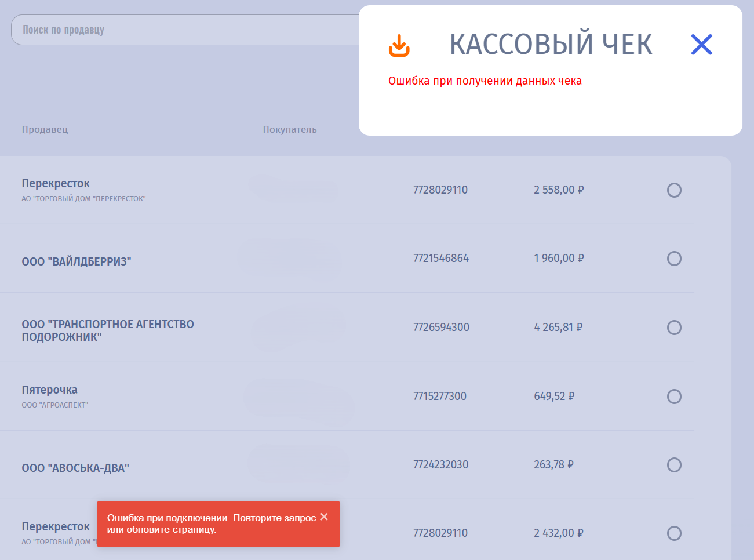Click the red receipt data error text
Viewport: 754px width, 560px height.
point(485,81)
